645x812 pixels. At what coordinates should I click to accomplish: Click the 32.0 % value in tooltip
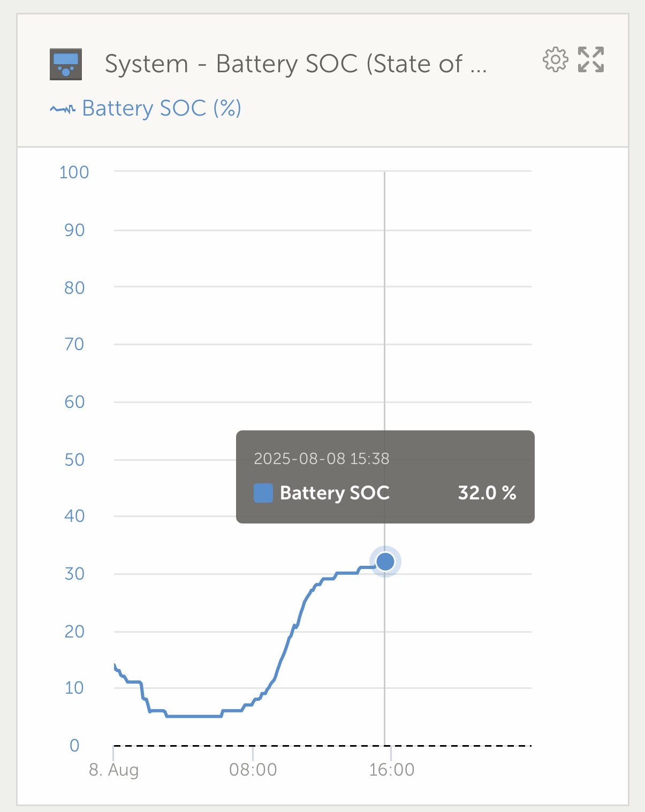[487, 493]
